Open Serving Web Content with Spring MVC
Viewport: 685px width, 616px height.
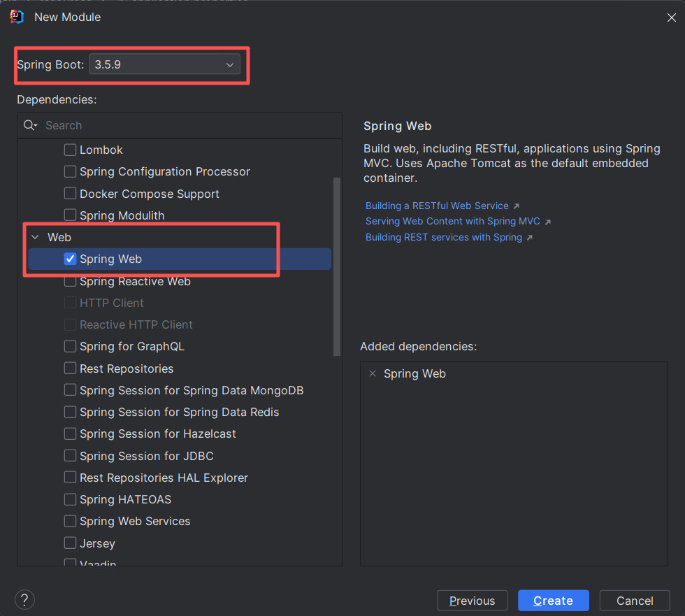tap(453, 221)
